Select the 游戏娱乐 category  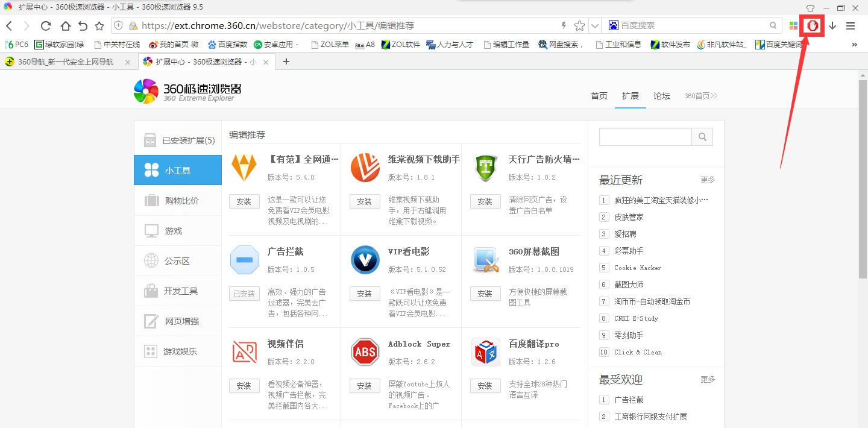(x=178, y=351)
